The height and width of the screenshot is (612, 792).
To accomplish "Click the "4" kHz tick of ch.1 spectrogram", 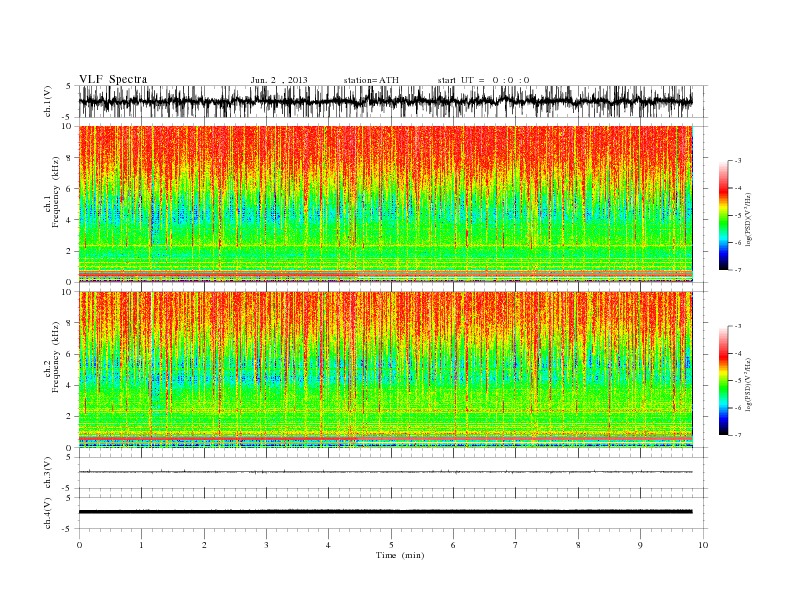I will pos(70,220).
